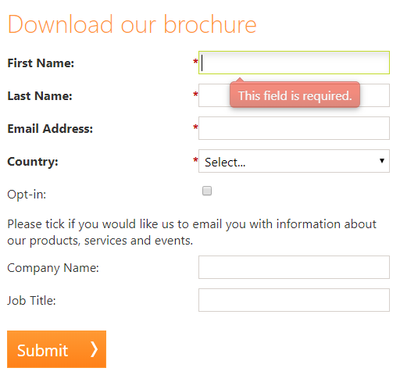Click the Company Name label
The height and width of the screenshot is (379, 400).
[x=53, y=268]
